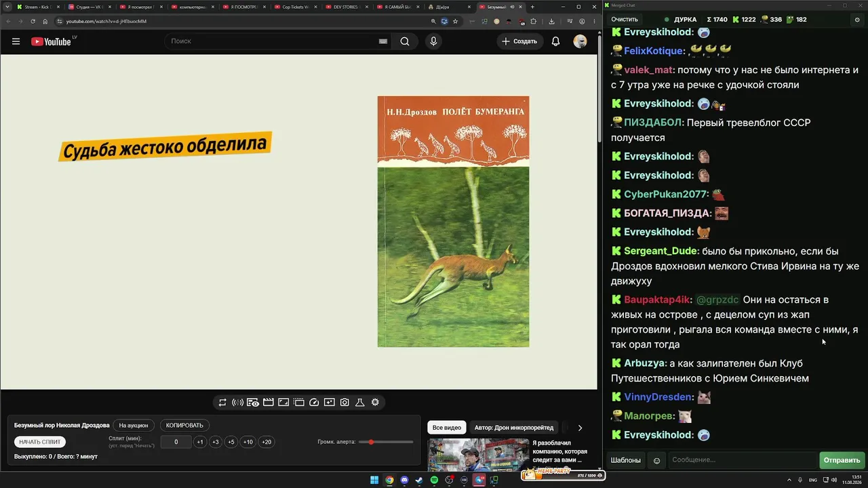
Task: Click the chat Сообщение message field
Action: pyautogui.click(x=743, y=461)
